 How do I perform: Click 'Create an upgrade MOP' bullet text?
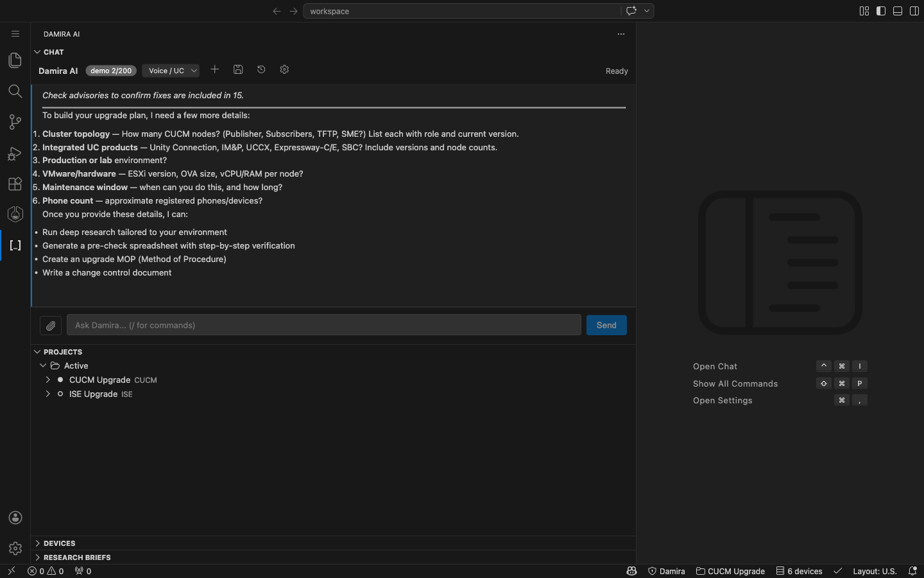(134, 259)
